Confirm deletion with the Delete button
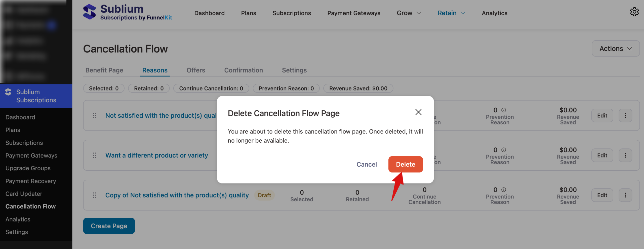The width and height of the screenshot is (644, 249). click(405, 164)
